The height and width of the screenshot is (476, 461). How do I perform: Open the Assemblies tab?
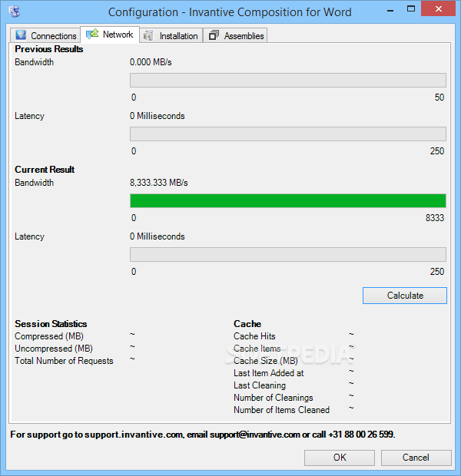[235, 35]
